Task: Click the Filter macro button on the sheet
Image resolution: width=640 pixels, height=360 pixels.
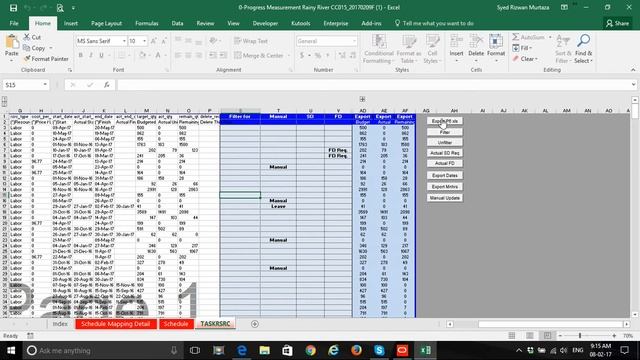Action: [444, 132]
